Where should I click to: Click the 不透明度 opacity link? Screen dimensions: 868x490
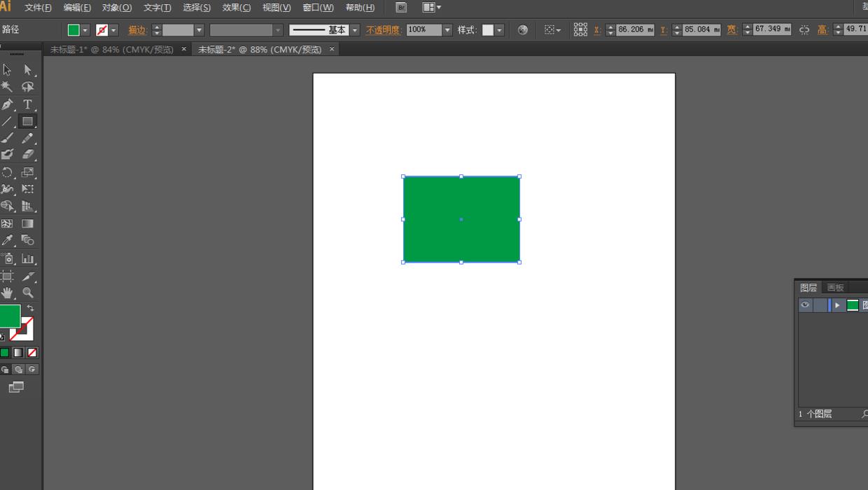tap(383, 30)
